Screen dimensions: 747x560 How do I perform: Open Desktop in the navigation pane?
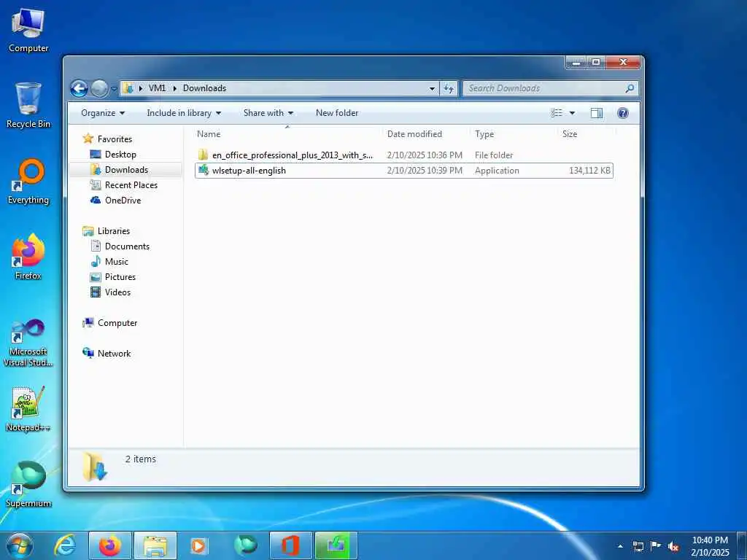(x=120, y=155)
